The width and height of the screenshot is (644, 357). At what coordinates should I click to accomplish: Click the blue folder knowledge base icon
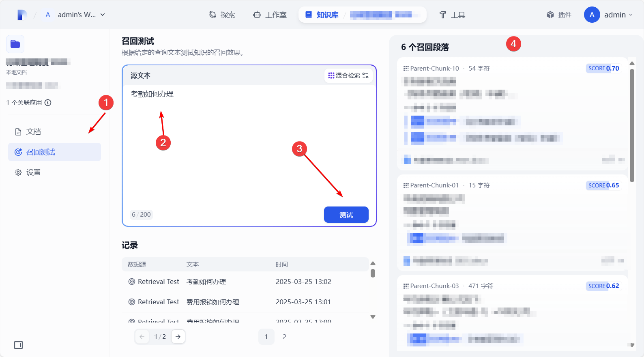pyautogui.click(x=15, y=44)
